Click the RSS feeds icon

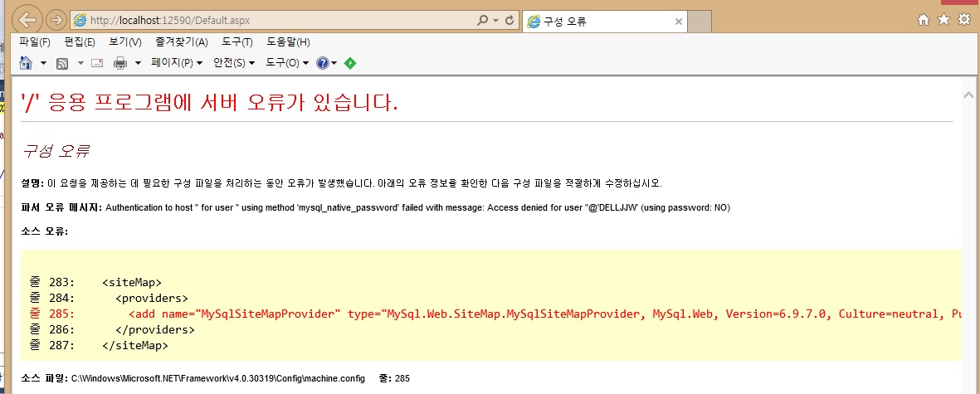(x=62, y=63)
